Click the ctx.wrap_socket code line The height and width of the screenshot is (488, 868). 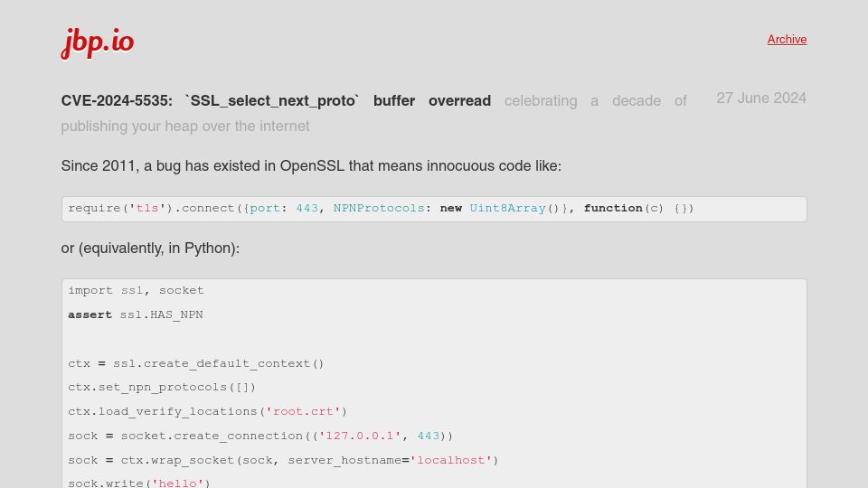point(283,460)
